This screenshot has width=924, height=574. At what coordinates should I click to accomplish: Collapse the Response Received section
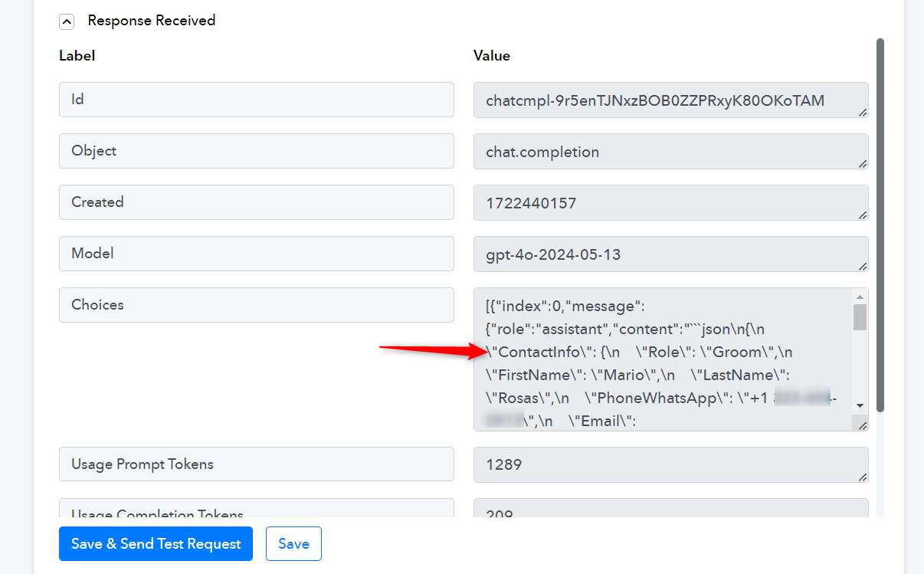tap(67, 21)
